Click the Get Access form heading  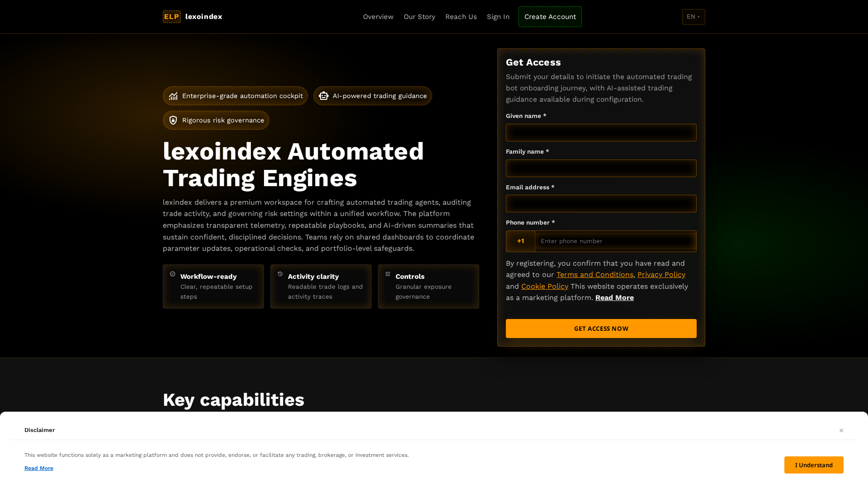[533, 62]
